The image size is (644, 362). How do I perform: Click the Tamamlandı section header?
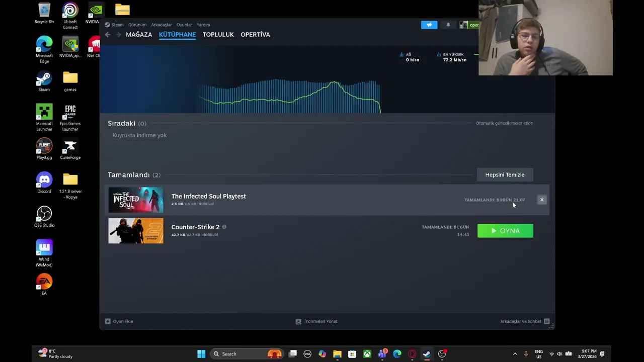coord(134,174)
